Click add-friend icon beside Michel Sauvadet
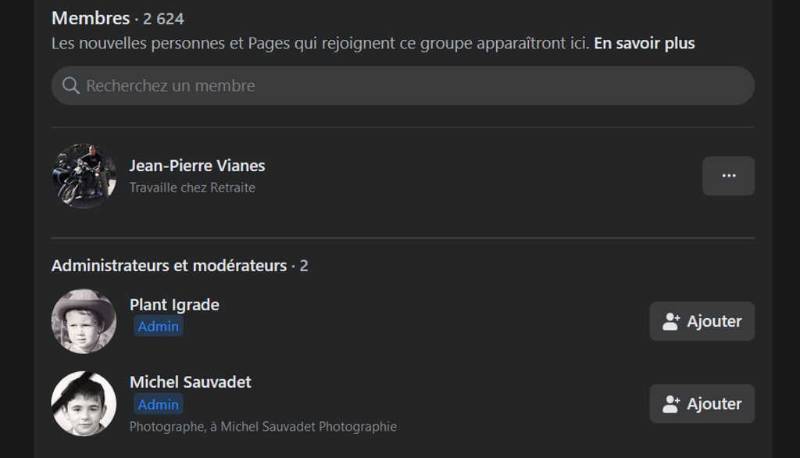 671,404
